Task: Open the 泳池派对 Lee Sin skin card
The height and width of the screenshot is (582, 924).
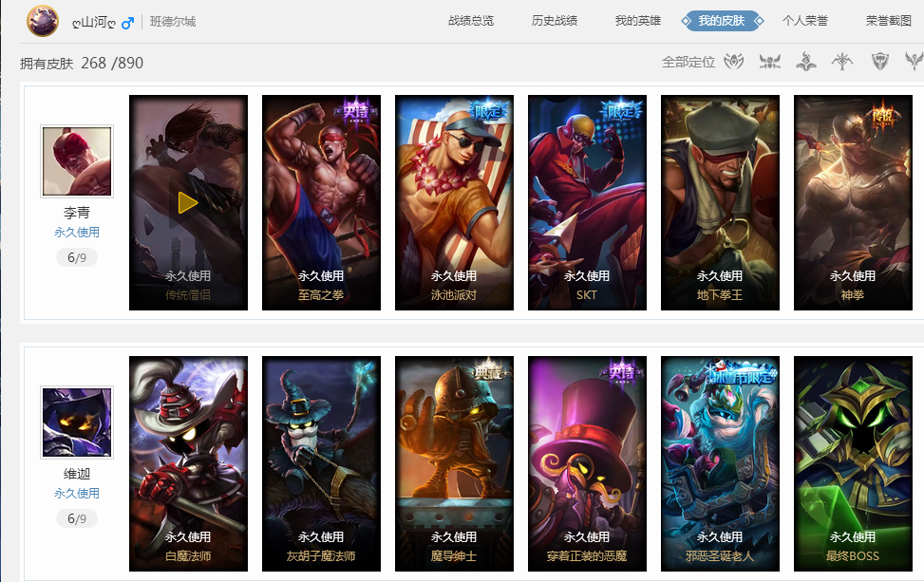Action: (x=454, y=202)
